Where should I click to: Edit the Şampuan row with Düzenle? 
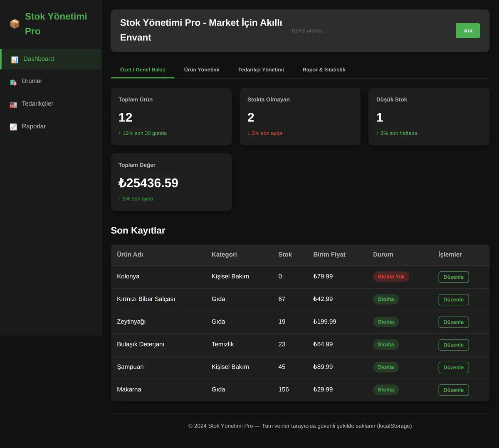pos(454,367)
